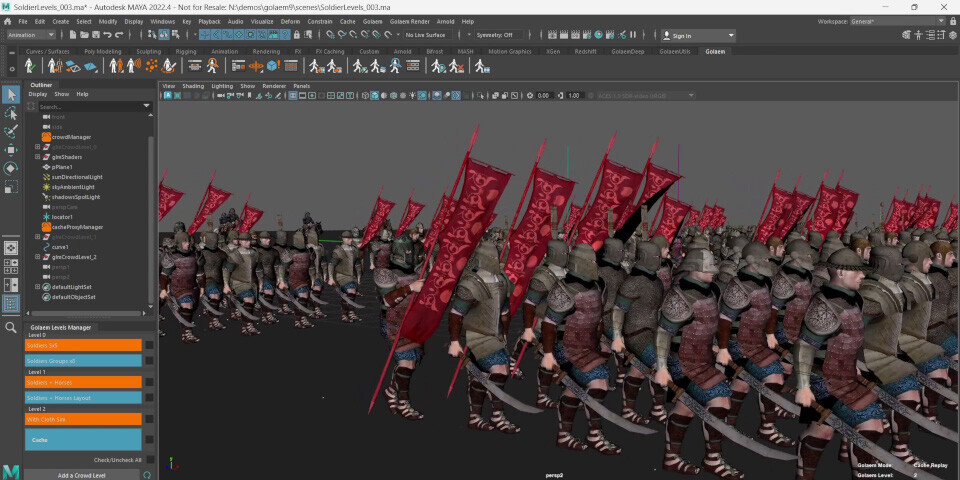Click the Outliner vertical scrollbar
This screenshot has width=960, height=480.
coord(151,220)
